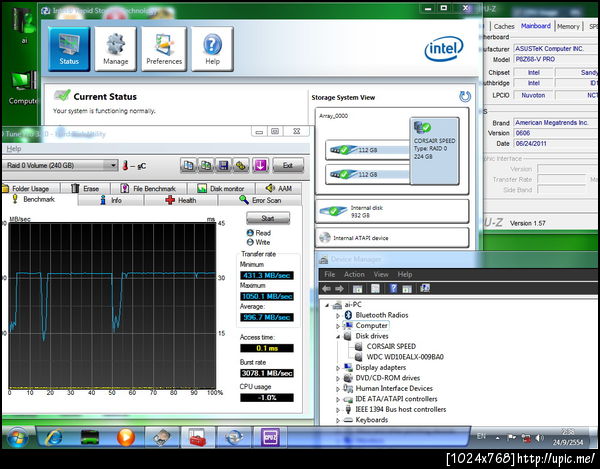Open the Raid 0 Volume drive dropdown
Screen dimensions: 600x469
point(112,165)
